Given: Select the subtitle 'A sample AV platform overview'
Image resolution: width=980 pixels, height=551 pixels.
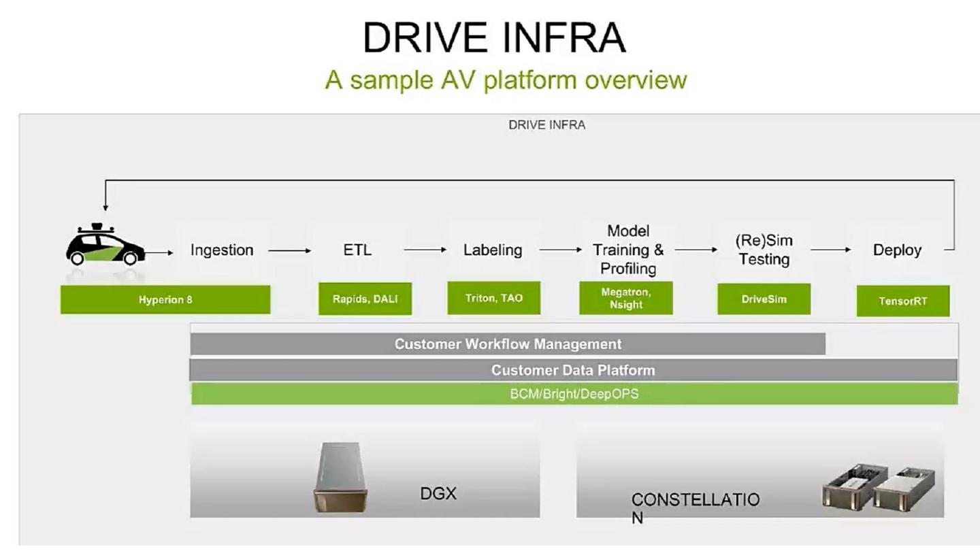Looking at the screenshot, I should 506,80.
